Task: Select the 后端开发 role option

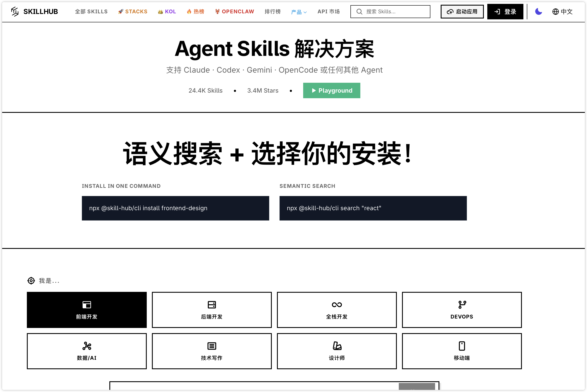Action: click(211, 310)
